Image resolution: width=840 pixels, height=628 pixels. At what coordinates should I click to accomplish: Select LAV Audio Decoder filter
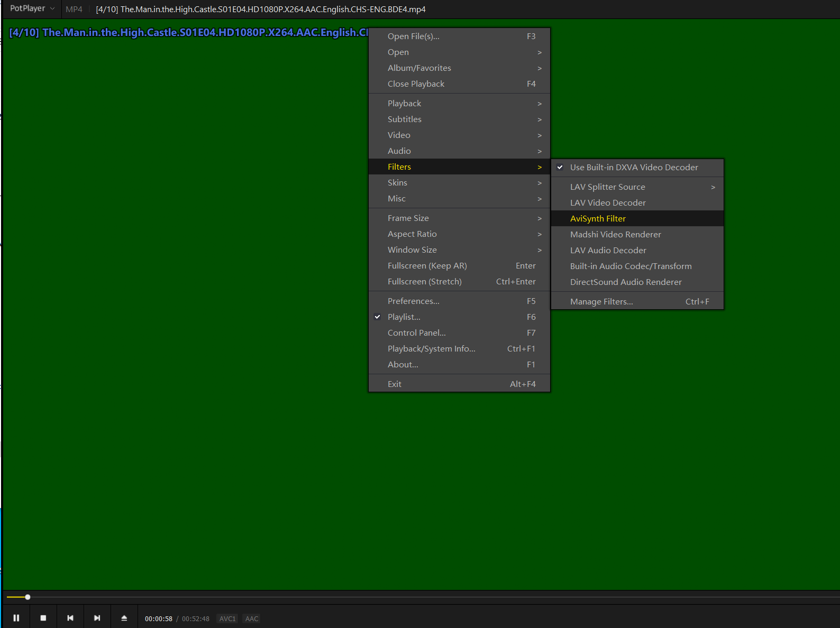637,251
